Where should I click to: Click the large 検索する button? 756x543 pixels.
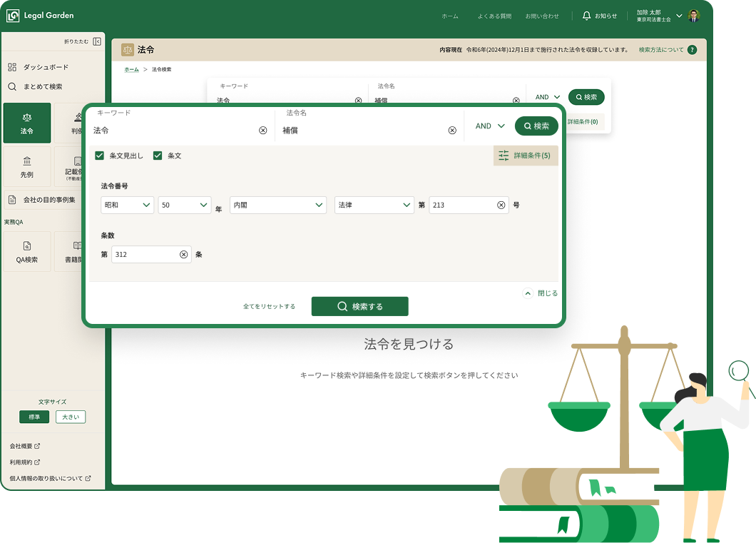click(359, 306)
